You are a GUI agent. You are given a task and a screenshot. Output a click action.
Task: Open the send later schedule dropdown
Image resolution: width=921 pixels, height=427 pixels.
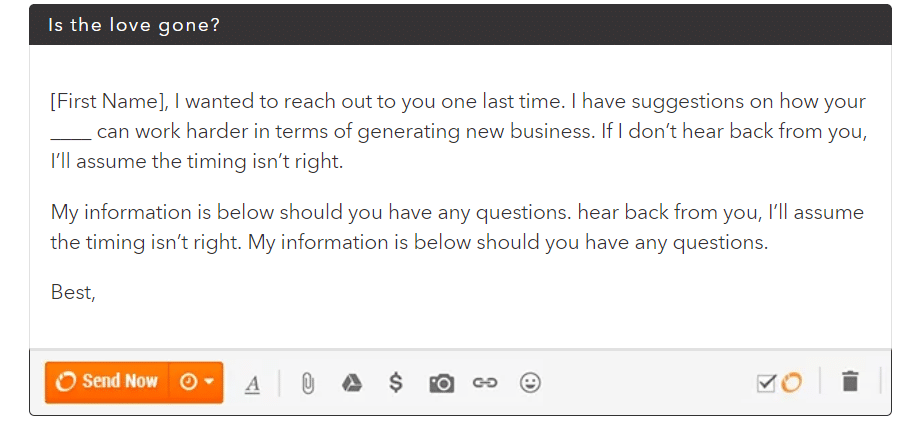(x=196, y=382)
